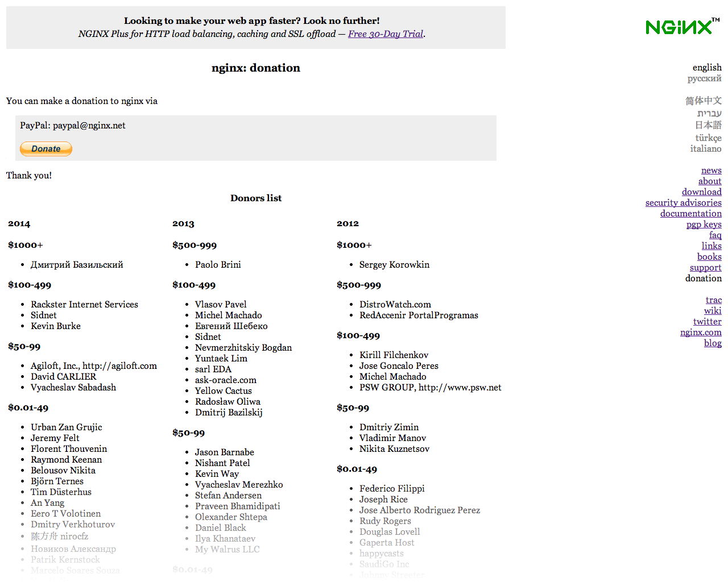Image resolution: width=728 pixels, height=582 pixels.
Task: Click donor Kirill Filchenkov
Action: (x=394, y=355)
